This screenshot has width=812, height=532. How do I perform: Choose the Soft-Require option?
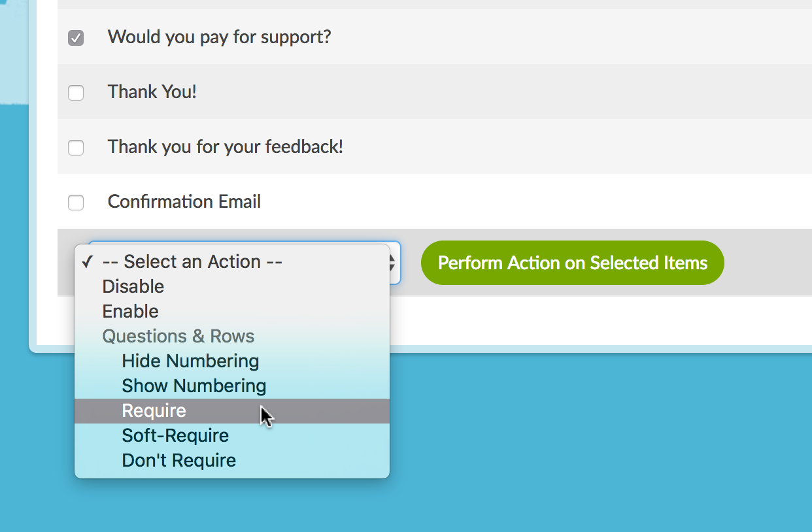[x=175, y=436]
